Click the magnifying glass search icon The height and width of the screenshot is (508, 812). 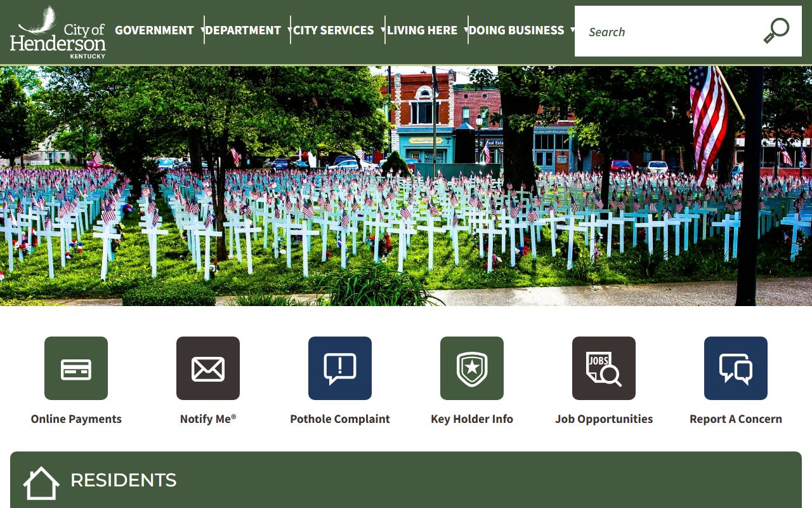point(776,31)
